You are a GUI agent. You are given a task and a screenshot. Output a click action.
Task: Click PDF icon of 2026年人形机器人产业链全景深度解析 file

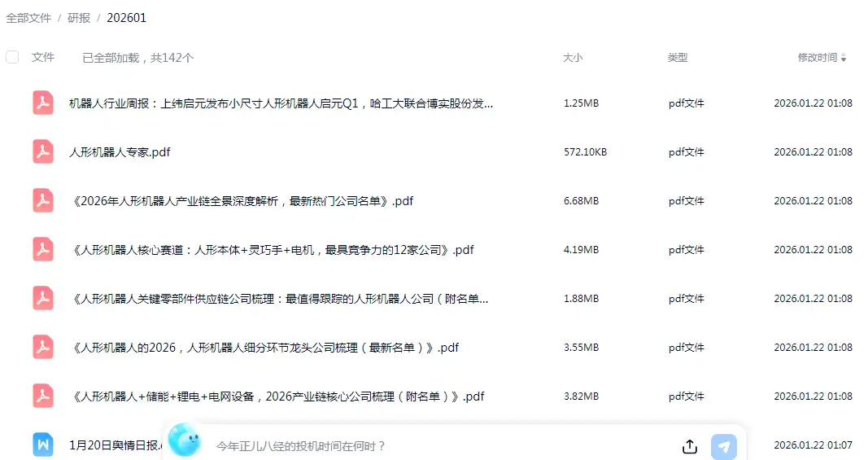43,200
